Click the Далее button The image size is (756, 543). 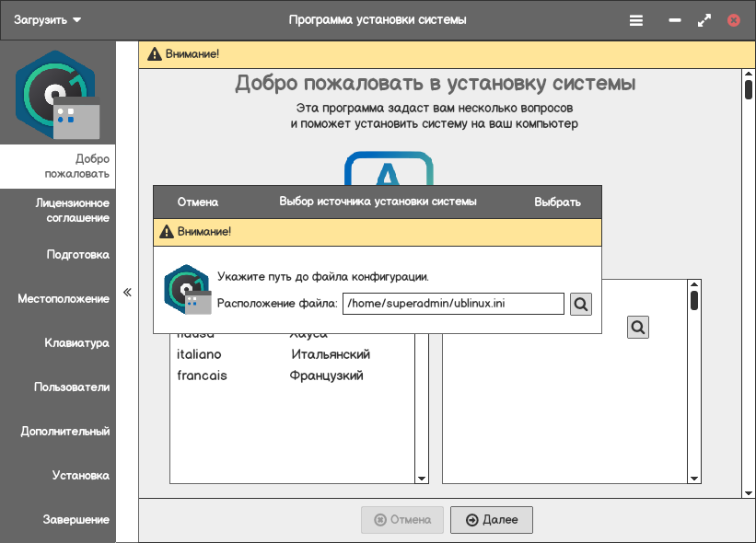tap(492, 520)
